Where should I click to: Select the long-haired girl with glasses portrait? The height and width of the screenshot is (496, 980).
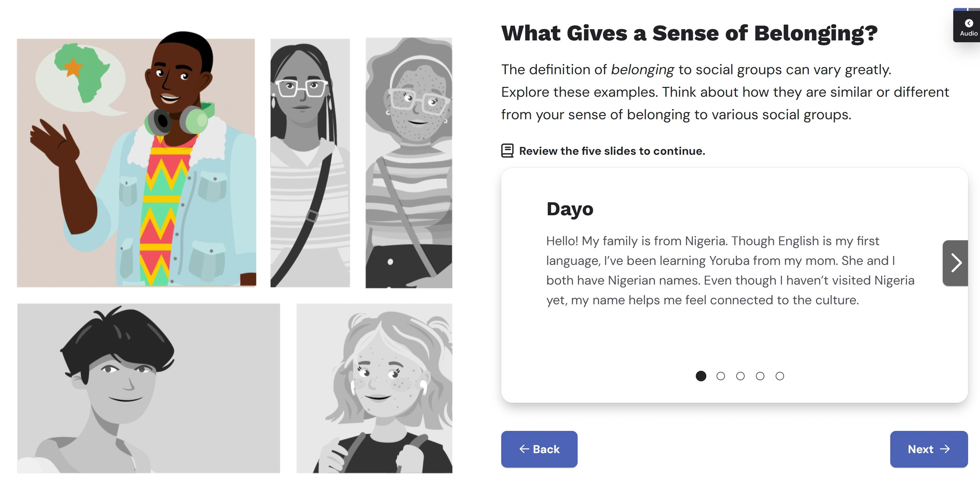[x=310, y=163]
